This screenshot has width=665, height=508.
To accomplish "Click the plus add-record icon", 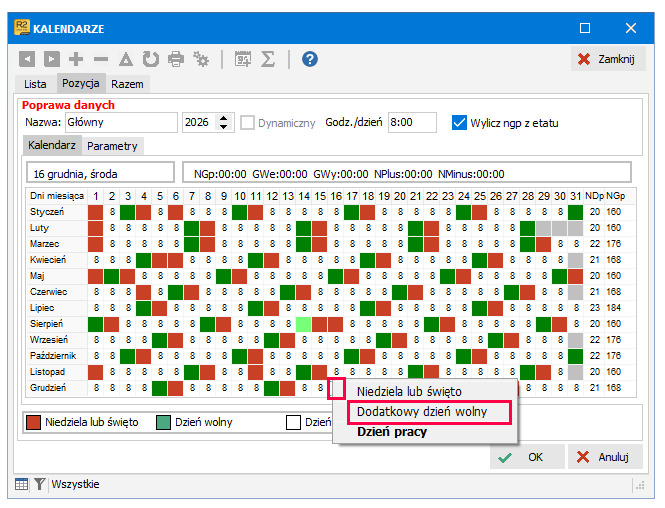I will tap(76, 59).
